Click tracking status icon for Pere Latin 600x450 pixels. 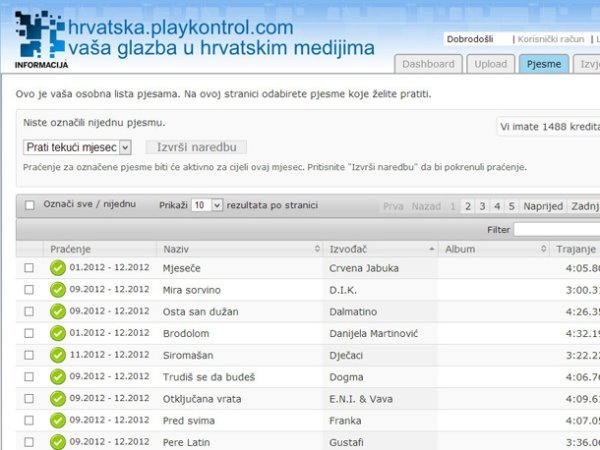point(58,442)
